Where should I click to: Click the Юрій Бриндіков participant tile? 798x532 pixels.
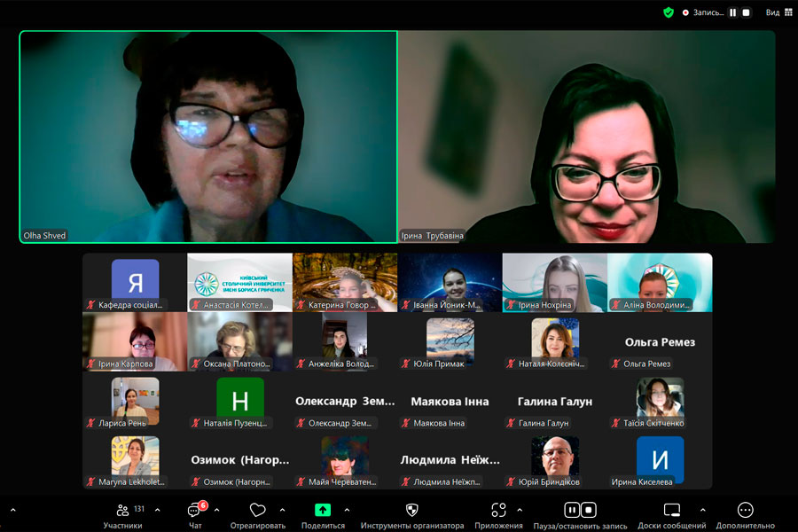point(555,459)
